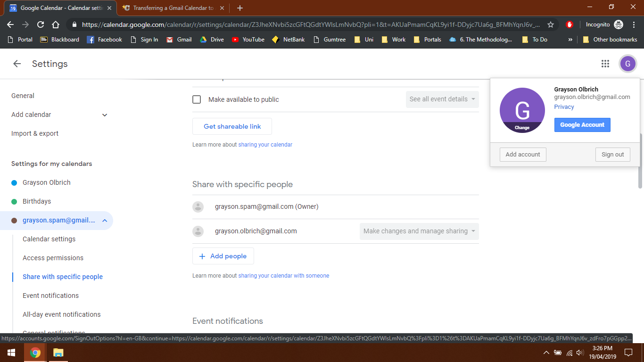Open Blackboard bookmark
Image resolution: width=644 pixels, height=362 pixels.
[59, 40]
